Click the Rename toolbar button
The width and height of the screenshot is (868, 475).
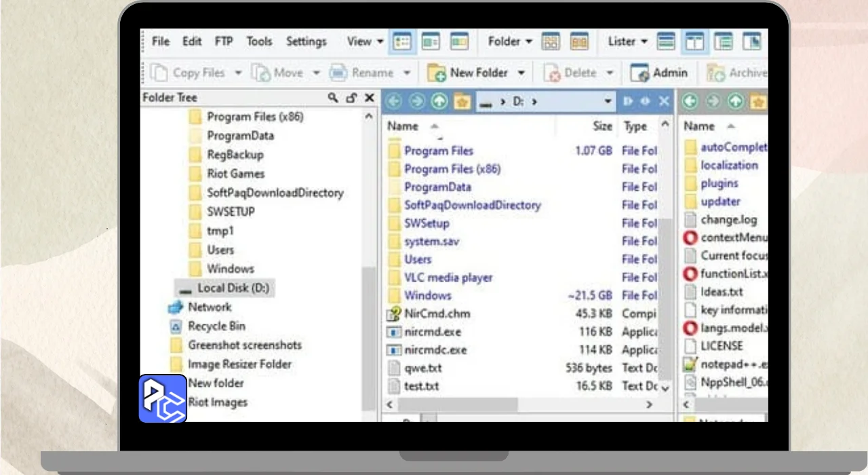pos(361,73)
